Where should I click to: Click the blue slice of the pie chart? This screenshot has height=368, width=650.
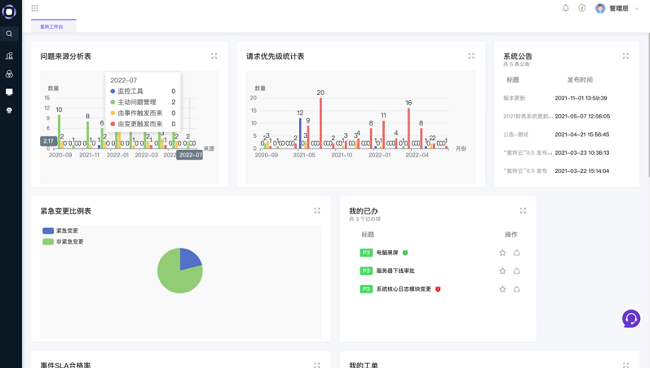[x=189, y=259]
